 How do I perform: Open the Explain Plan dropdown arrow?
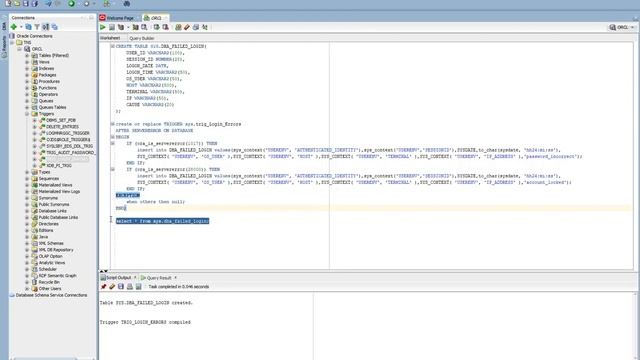pos(128,27)
